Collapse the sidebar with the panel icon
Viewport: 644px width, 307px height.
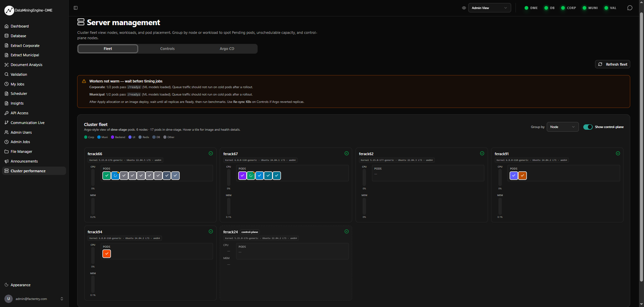coord(75,8)
